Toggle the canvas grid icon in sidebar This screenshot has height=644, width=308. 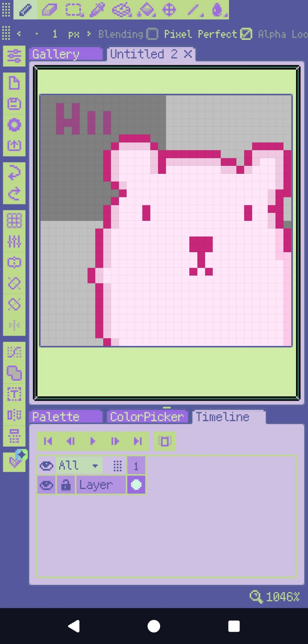pos(14,221)
